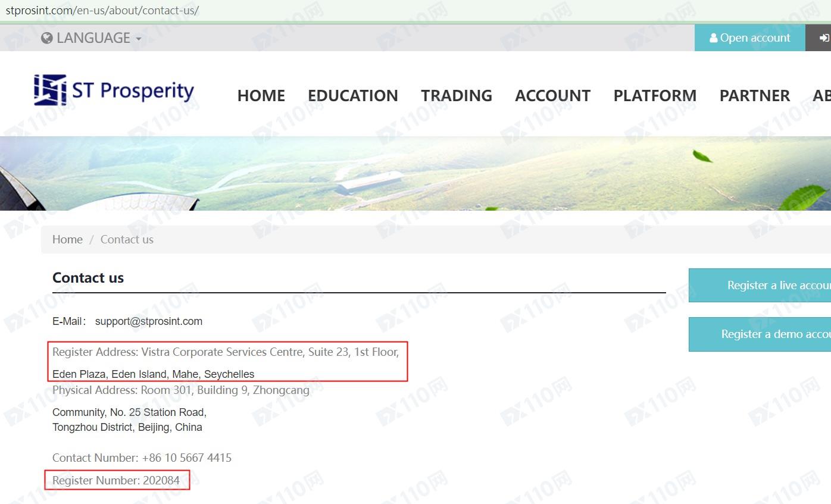The width and height of the screenshot is (831, 504).
Task: Click the Register Number 202084 text
Action: [116, 480]
